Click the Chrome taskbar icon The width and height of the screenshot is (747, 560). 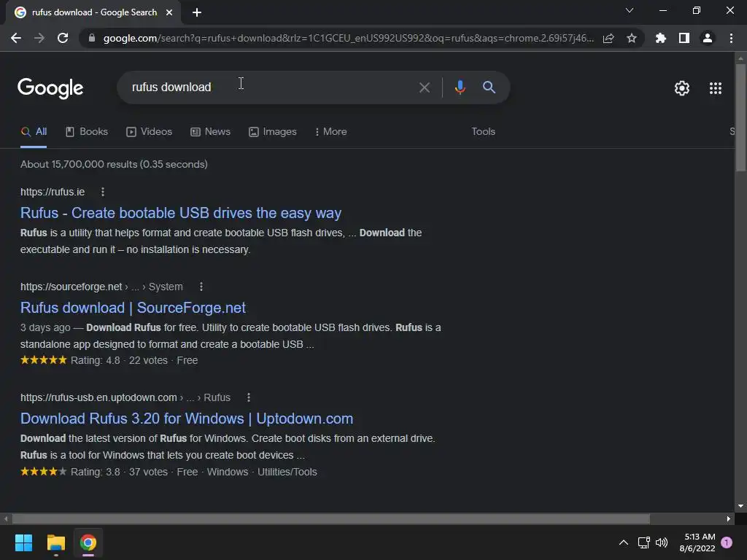(88, 542)
